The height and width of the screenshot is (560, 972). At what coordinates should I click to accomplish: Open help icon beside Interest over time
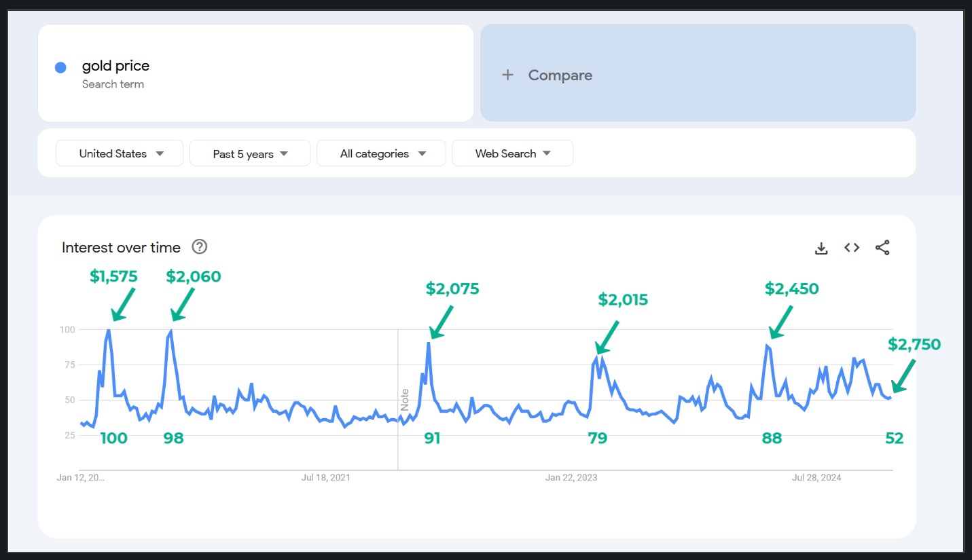pyautogui.click(x=199, y=247)
